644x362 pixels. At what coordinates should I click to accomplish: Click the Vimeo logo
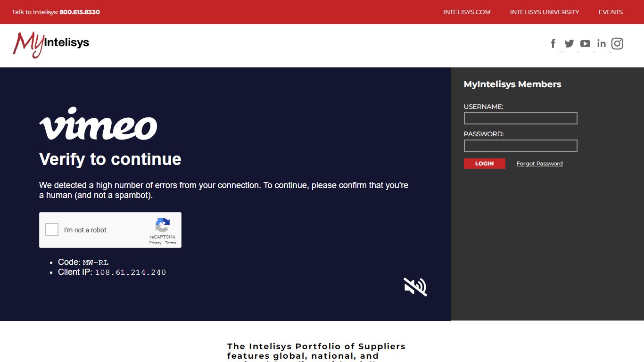coord(98,123)
